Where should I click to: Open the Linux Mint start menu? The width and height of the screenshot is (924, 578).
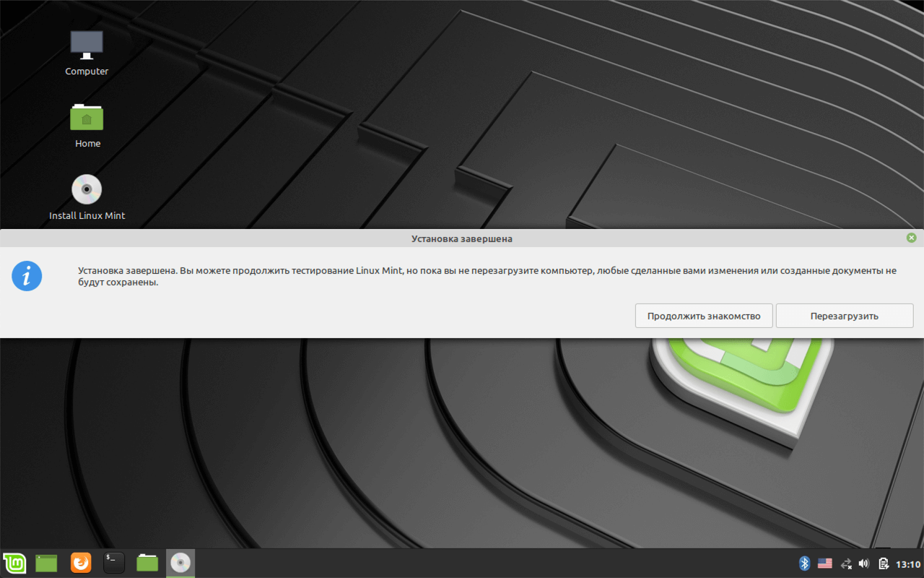pos(14,563)
